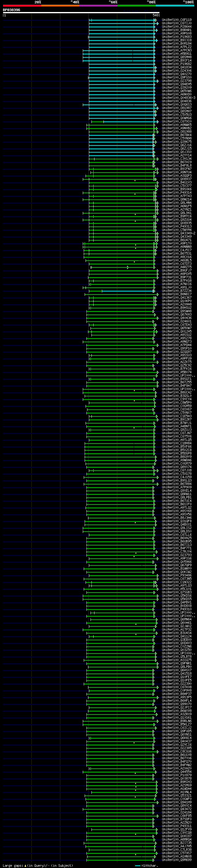Image resolution: width=197 pixels, height=868 pixels.
Task: Open the UniRef100_Q40270 entry
Action: 177,74
